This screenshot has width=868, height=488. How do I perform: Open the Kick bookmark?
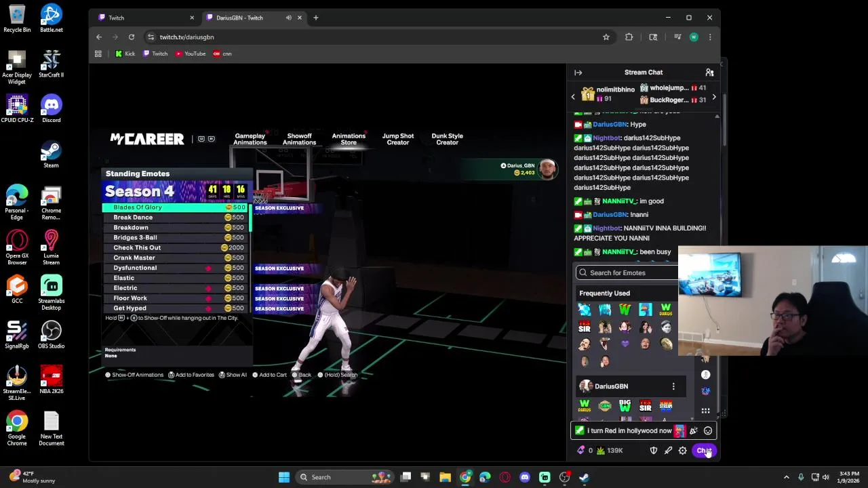(125, 54)
